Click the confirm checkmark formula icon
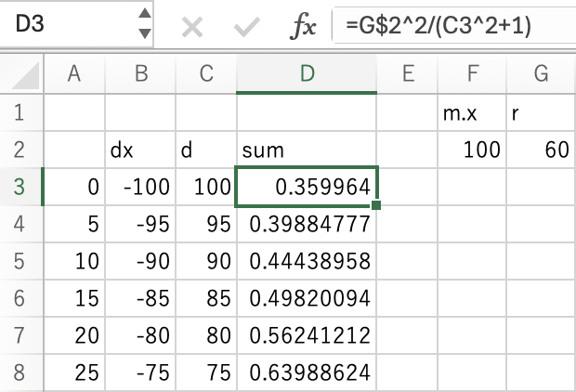Screen dimensions: 576x392 [x=247, y=27]
